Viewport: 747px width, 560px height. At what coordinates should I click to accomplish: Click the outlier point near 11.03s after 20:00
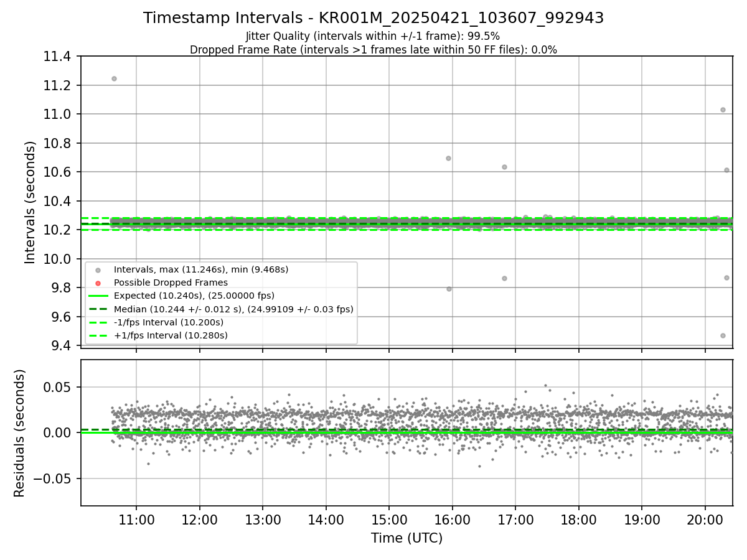point(723,110)
